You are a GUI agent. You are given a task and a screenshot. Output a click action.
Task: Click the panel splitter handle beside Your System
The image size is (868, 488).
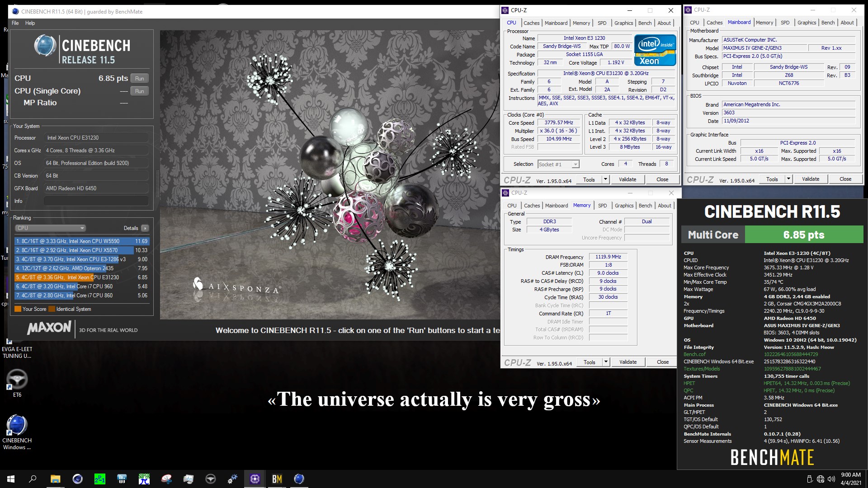coord(157,183)
